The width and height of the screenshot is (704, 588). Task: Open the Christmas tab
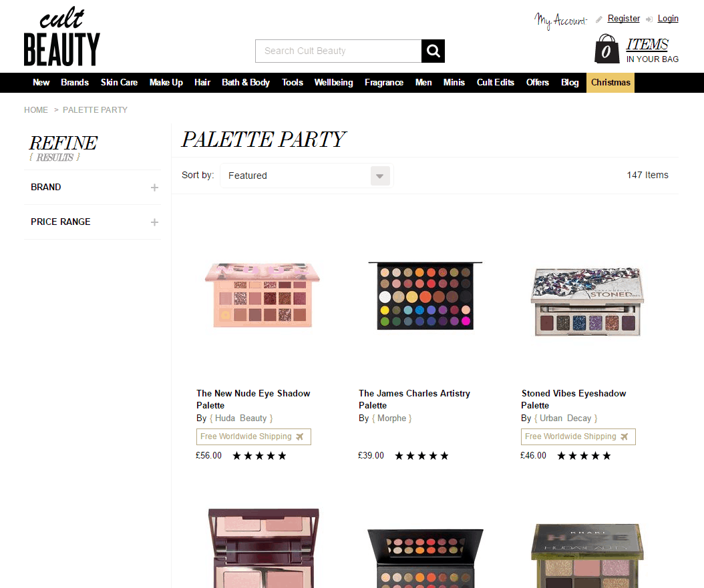[610, 83]
